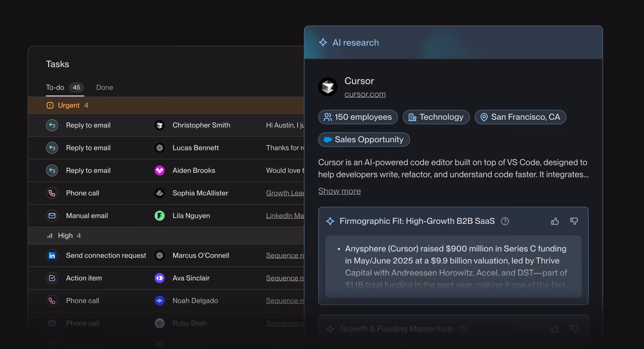
Task: Expand description with Show more
Action: (x=339, y=191)
